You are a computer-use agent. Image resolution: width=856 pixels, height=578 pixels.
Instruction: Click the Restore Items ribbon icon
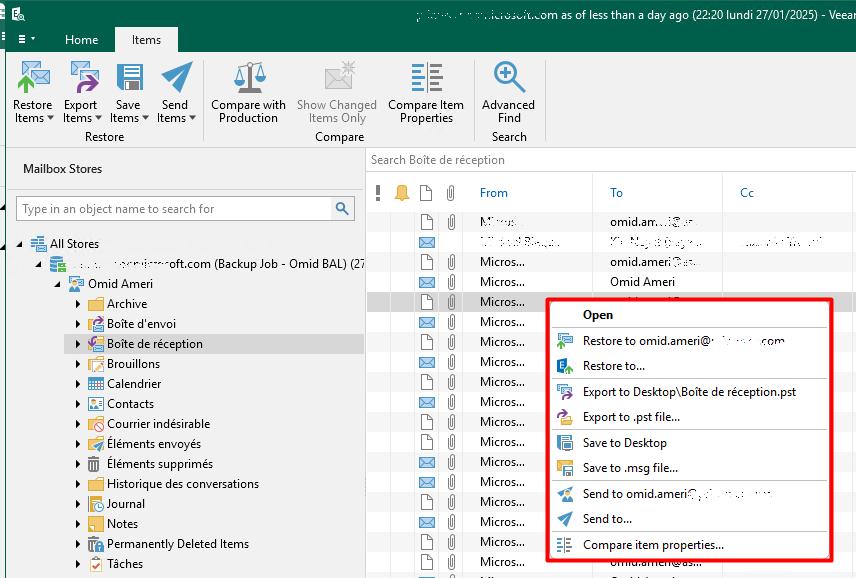coord(33,77)
